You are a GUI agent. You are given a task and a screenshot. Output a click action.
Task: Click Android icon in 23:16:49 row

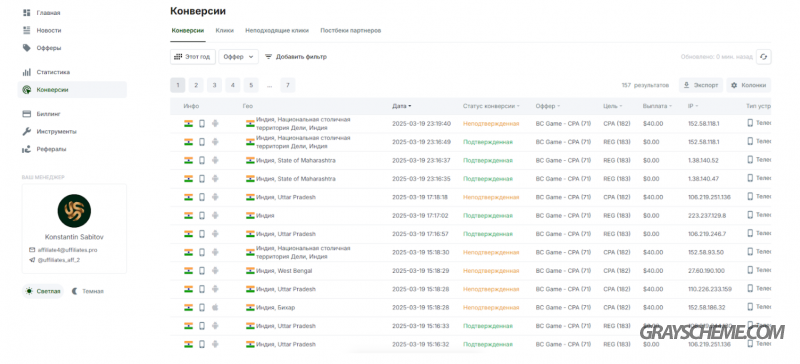pyautogui.click(x=215, y=142)
